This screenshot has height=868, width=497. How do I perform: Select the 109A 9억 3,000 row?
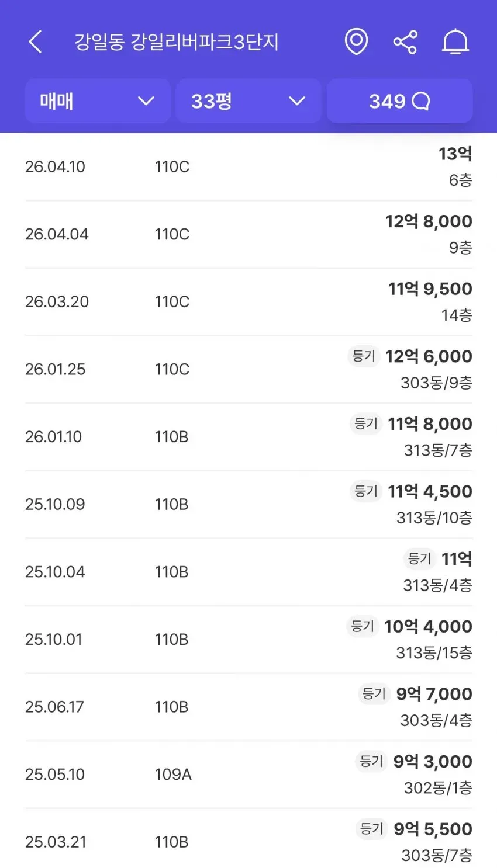point(248,775)
